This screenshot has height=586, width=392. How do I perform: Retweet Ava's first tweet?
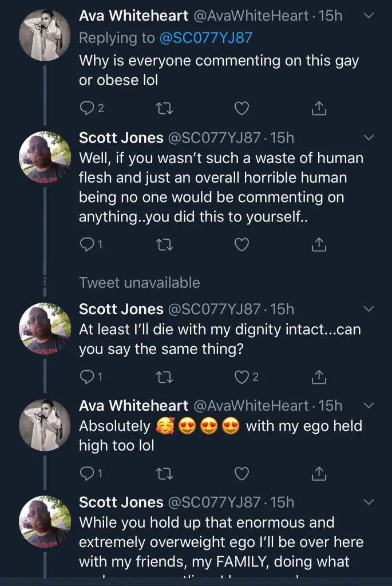point(164,108)
